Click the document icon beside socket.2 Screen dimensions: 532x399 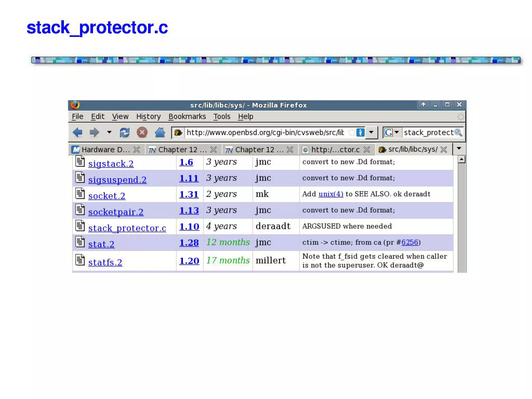tap(80, 193)
